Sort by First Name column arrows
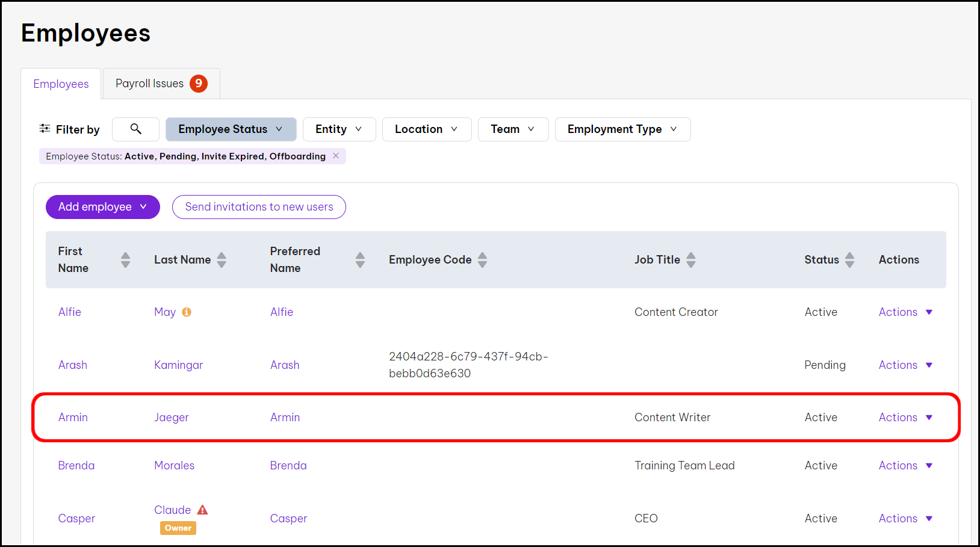 [125, 260]
